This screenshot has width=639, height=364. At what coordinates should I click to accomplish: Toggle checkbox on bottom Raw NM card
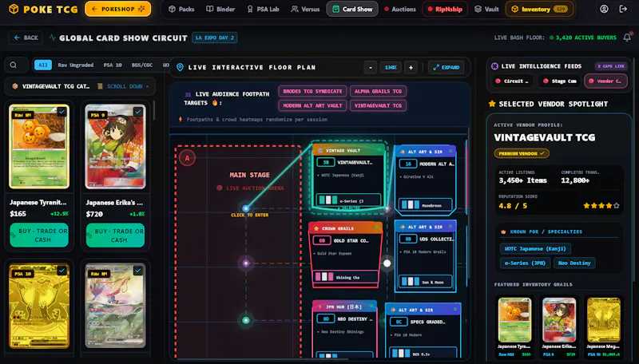[138, 270]
